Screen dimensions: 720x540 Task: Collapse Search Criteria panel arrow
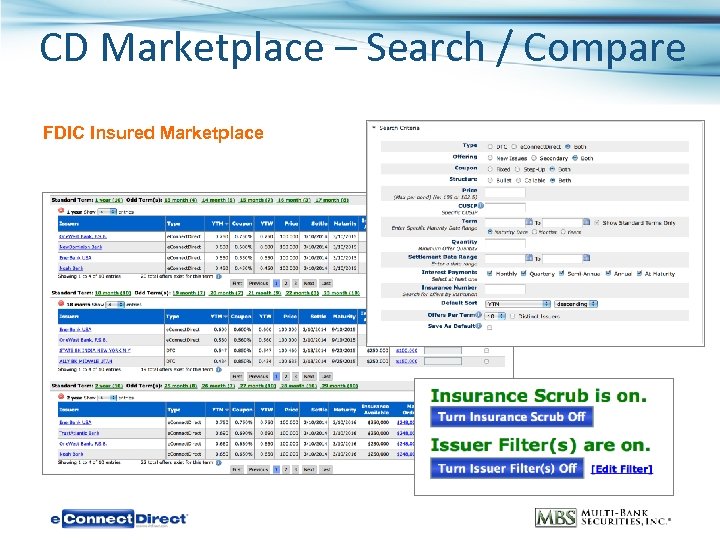point(374,127)
